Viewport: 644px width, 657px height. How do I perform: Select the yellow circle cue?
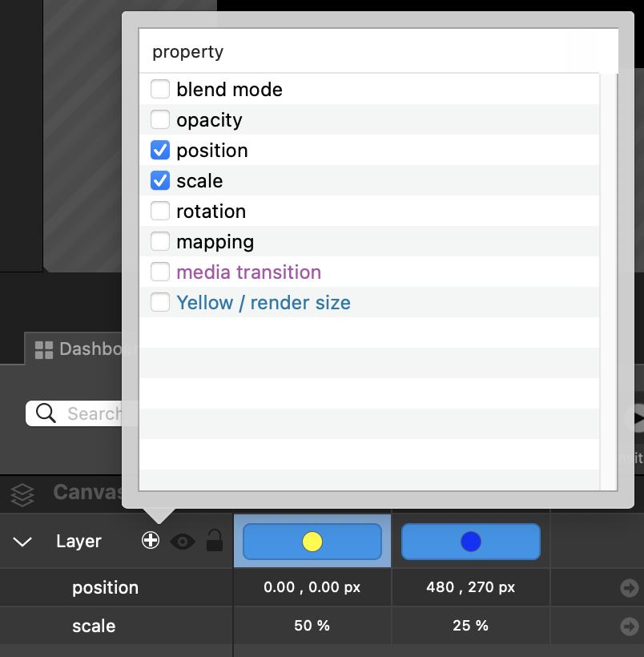click(312, 542)
